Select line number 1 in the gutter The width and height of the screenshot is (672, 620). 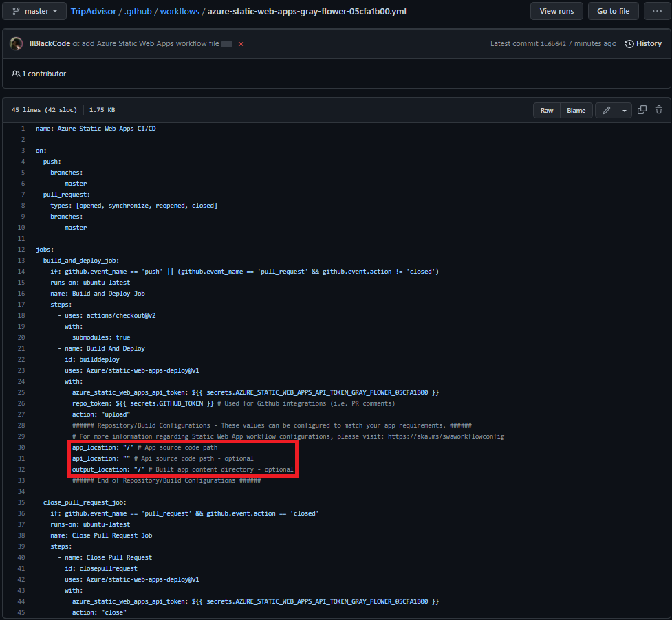coord(23,129)
